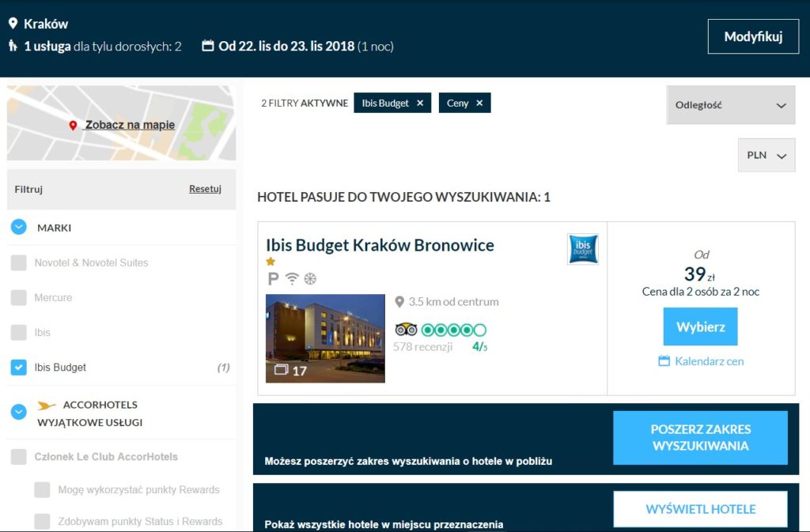The image size is (810, 532).
Task: Click the parking amenity icon
Action: click(273, 279)
